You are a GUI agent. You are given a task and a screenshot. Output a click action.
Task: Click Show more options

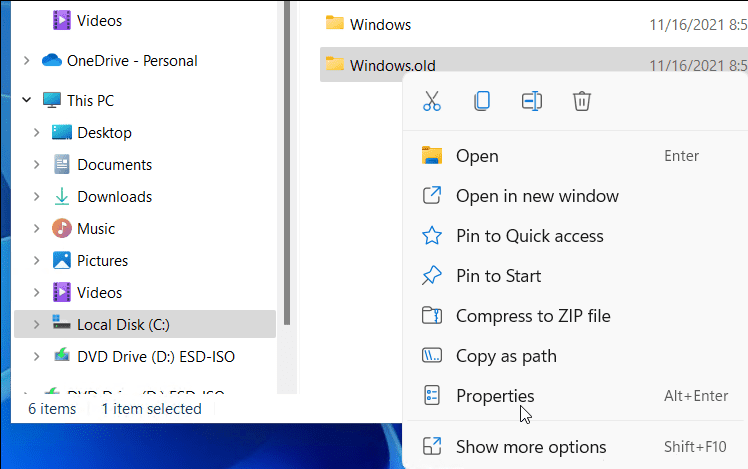(530, 447)
